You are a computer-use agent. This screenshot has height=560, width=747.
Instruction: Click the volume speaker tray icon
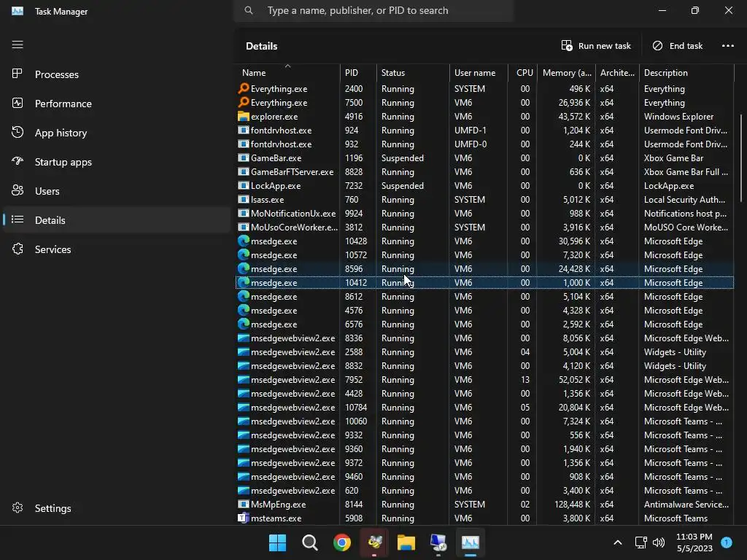659,542
